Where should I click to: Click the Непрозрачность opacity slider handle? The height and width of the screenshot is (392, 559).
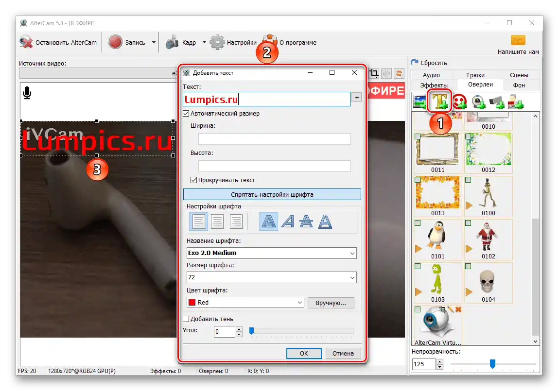492,364
